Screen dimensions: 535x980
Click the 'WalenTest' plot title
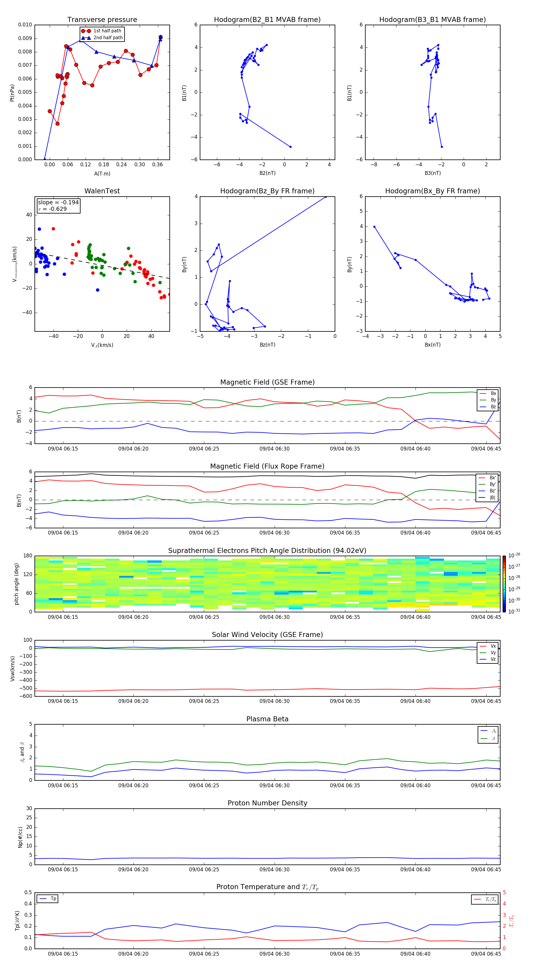[x=102, y=191]
